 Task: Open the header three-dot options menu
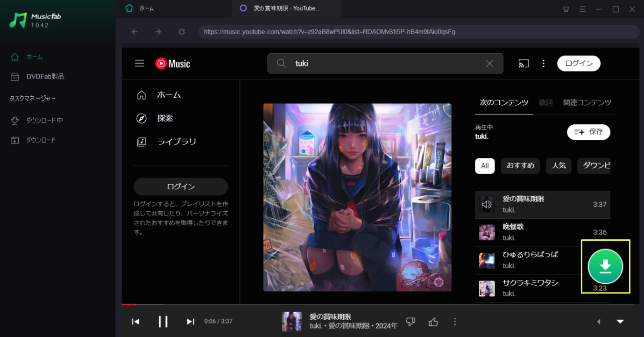point(543,64)
